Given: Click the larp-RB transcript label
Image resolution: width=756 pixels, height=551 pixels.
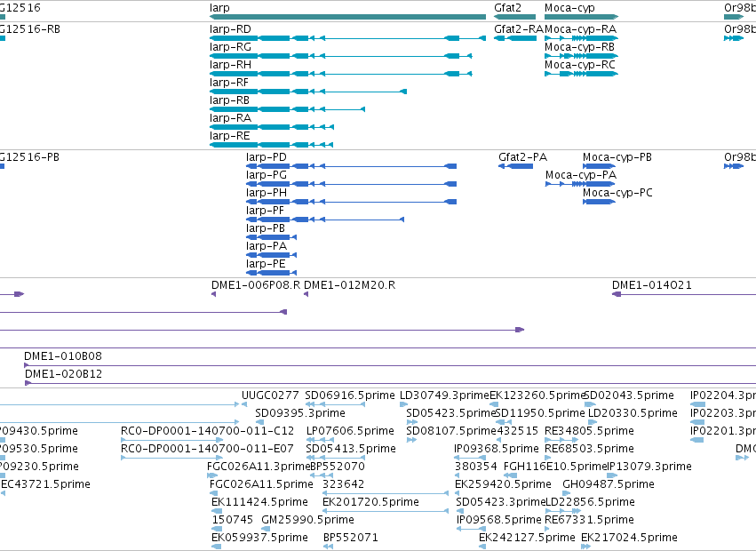Looking at the screenshot, I should 229,100.
